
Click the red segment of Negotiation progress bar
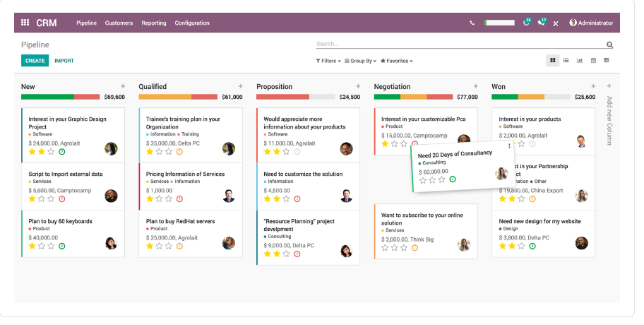[x=440, y=97]
